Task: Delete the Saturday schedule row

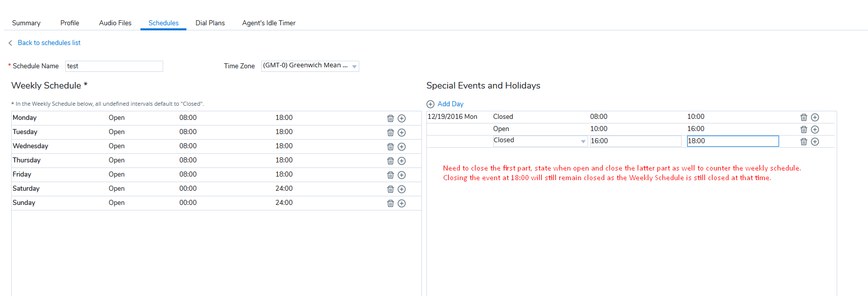Action: pos(390,189)
